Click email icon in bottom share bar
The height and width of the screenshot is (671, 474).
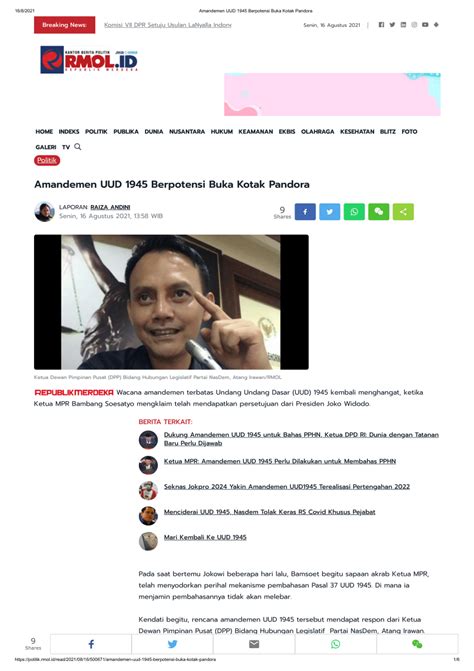point(254,644)
